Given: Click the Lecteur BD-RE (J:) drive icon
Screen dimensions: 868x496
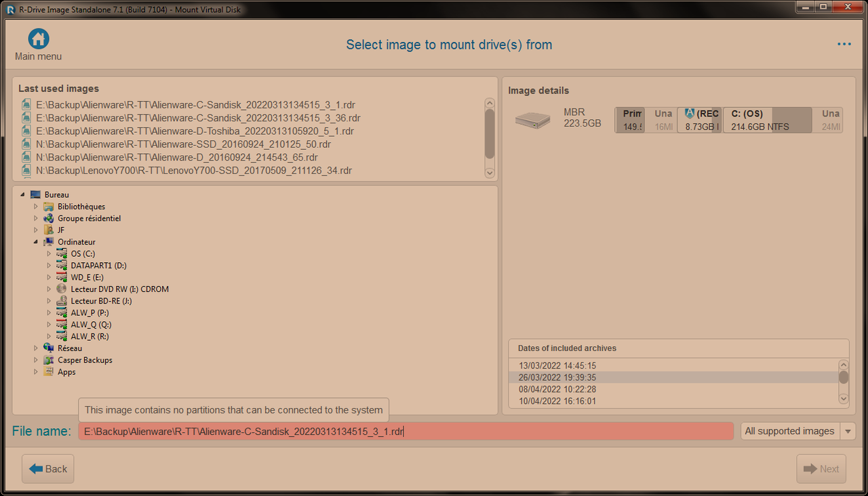Looking at the screenshot, I should (x=62, y=301).
